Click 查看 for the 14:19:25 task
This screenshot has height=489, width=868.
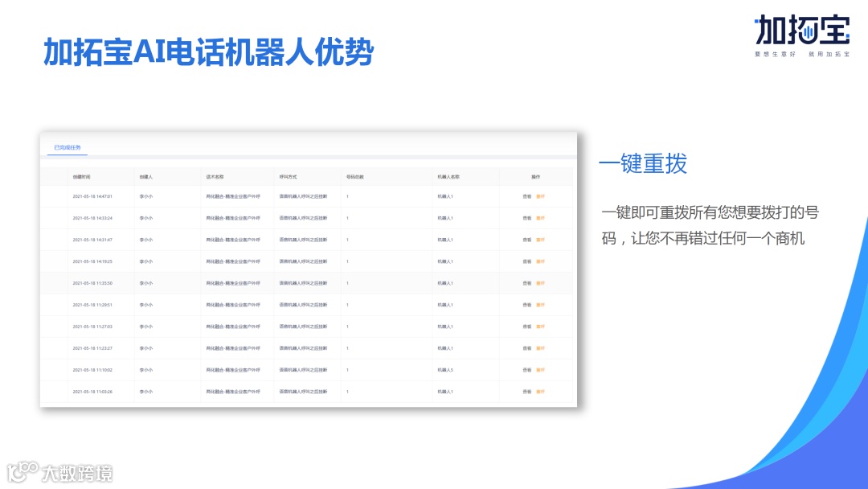tap(527, 261)
